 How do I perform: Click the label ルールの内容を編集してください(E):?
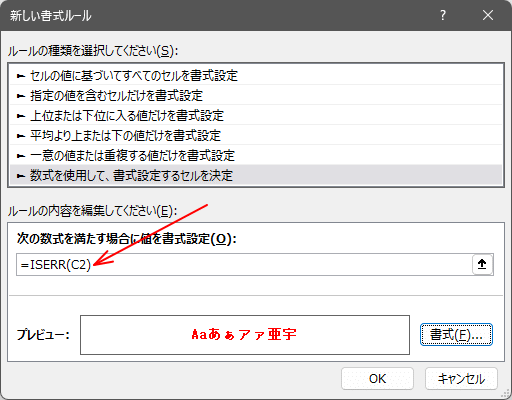coord(92,211)
